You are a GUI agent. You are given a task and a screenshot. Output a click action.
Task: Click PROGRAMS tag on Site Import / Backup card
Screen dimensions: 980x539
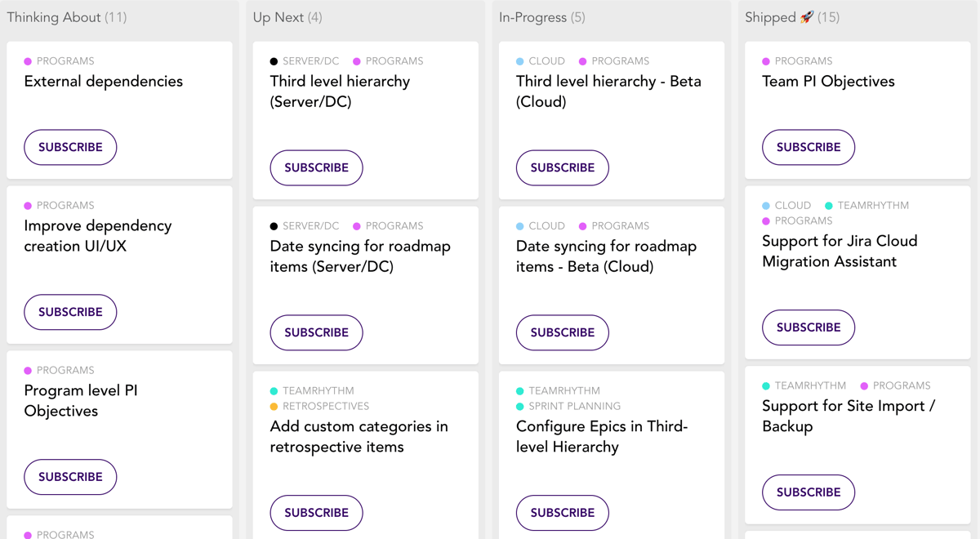point(895,386)
